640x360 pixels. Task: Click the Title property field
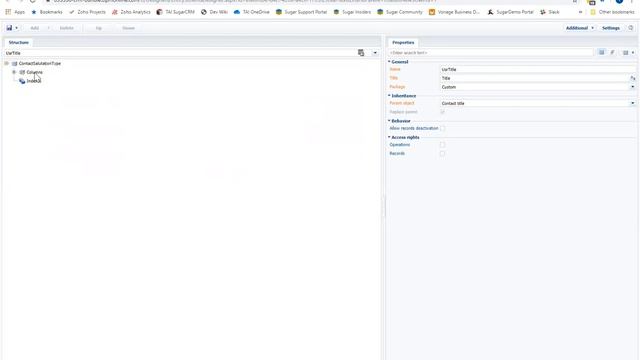pyautogui.click(x=535, y=78)
